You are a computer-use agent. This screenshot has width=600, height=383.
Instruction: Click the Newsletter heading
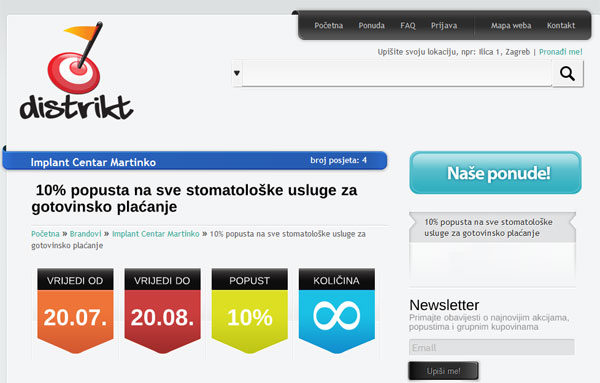[444, 305]
